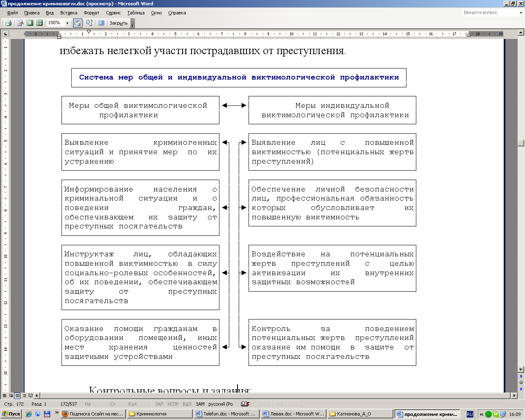The height and width of the screenshot is (420, 525).
Task: Toggle ЗАМ overtype mode in status bar
Action: coord(200,404)
